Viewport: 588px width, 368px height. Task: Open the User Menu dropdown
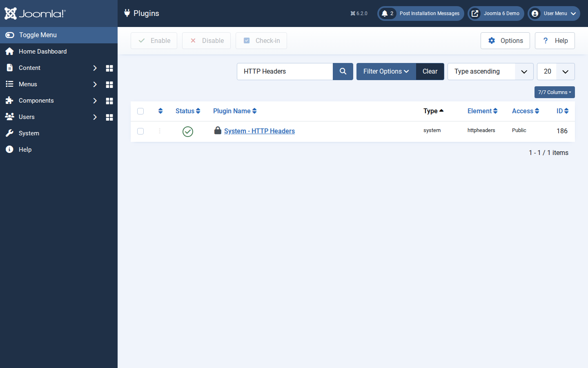[x=554, y=13]
